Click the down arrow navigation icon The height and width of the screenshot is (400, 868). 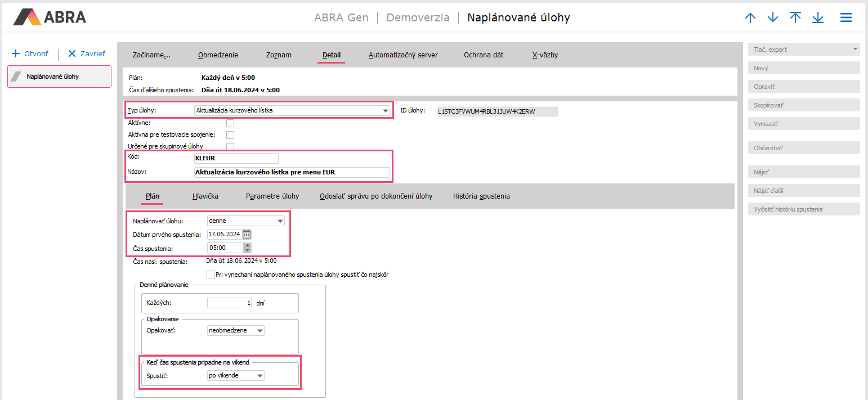pyautogui.click(x=773, y=18)
